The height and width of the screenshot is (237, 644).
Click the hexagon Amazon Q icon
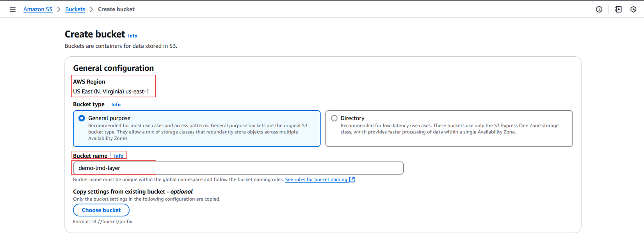(633, 9)
